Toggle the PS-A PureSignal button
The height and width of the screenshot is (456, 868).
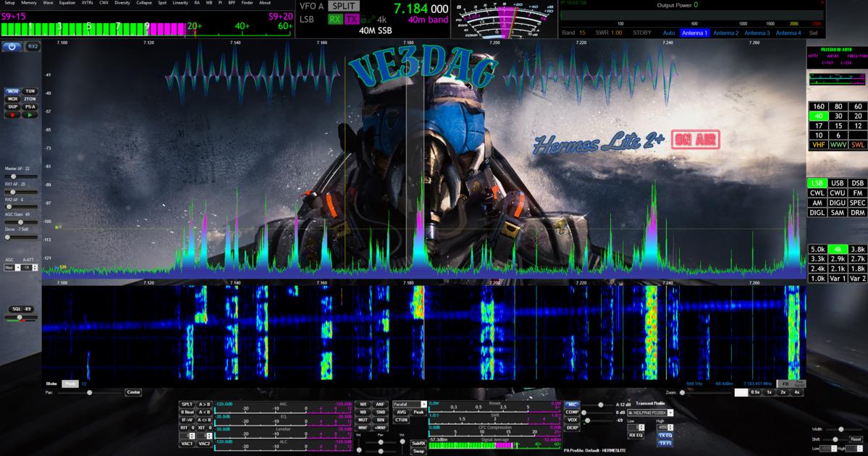click(x=30, y=107)
